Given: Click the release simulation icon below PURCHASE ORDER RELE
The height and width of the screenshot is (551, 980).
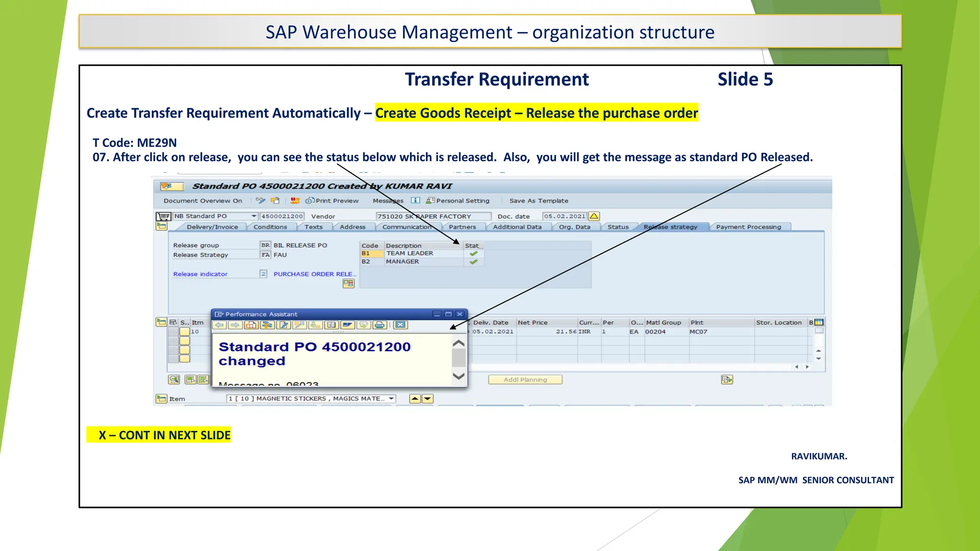Looking at the screenshot, I should 348,284.
